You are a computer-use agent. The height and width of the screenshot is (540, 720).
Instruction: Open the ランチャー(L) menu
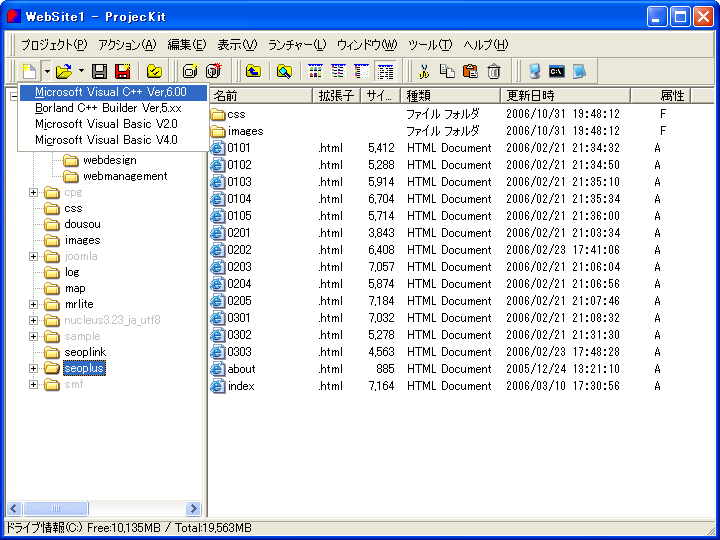[x=297, y=45]
